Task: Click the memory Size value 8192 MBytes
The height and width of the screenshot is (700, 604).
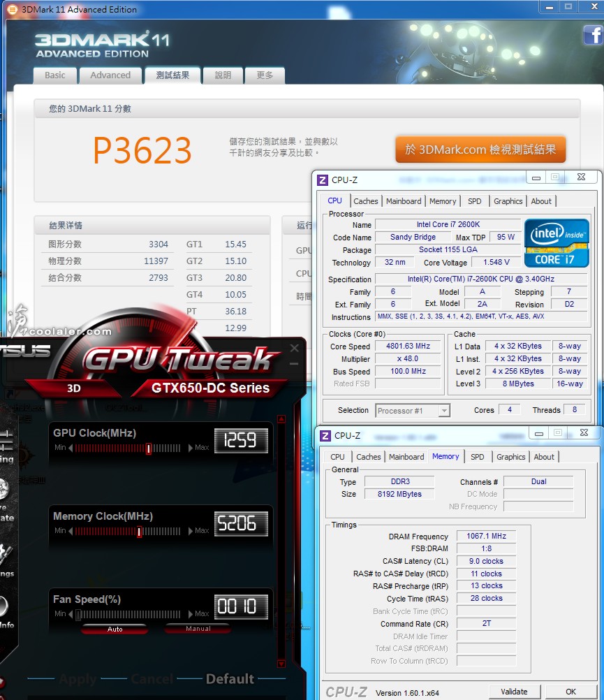Action: [399, 494]
